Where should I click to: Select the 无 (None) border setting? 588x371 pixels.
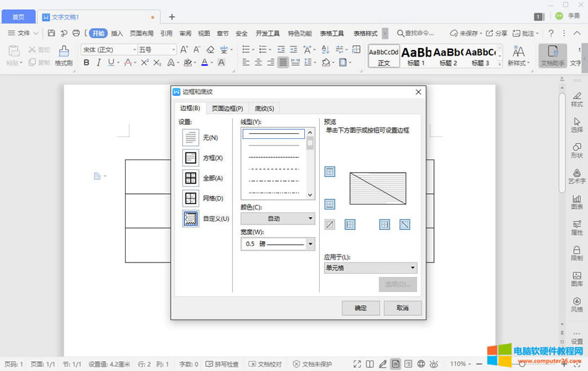(191, 138)
